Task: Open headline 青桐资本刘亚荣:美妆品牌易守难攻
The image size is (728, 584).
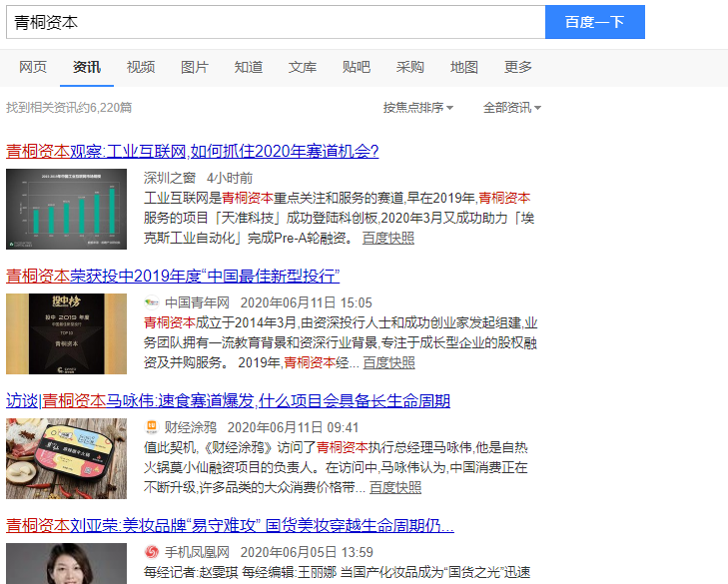Action: coord(230,525)
